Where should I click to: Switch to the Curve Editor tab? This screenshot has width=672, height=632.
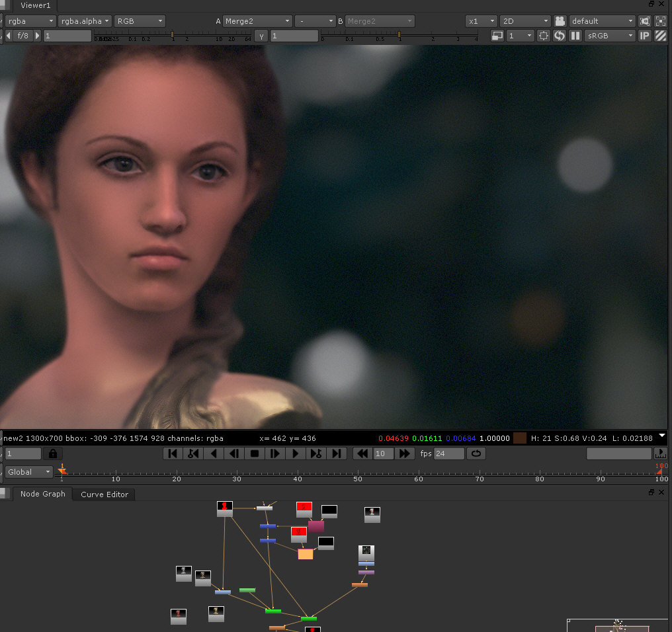tap(104, 494)
